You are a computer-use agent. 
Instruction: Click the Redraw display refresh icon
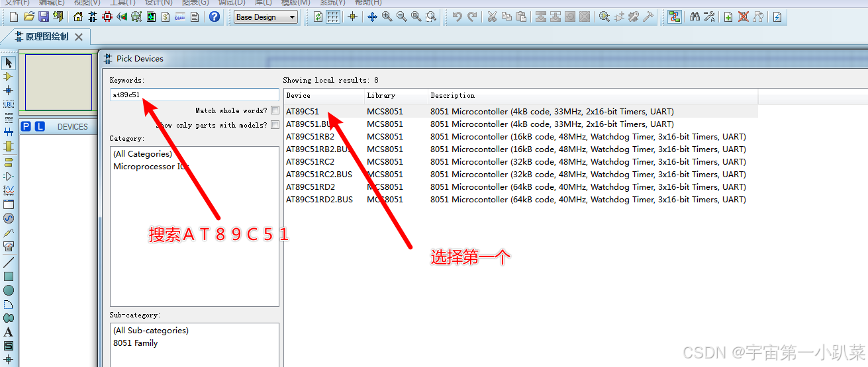click(318, 17)
